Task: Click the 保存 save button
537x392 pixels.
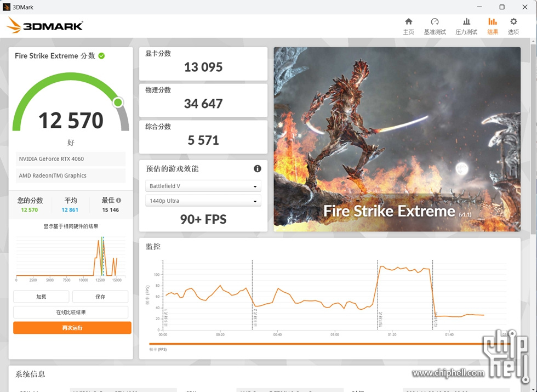Action: coord(100,297)
